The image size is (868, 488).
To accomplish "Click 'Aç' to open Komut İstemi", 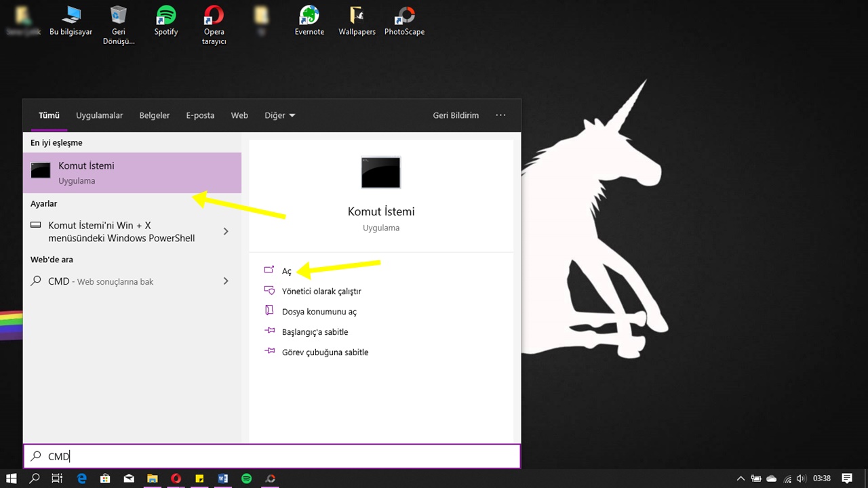I will [x=286, y=271].
